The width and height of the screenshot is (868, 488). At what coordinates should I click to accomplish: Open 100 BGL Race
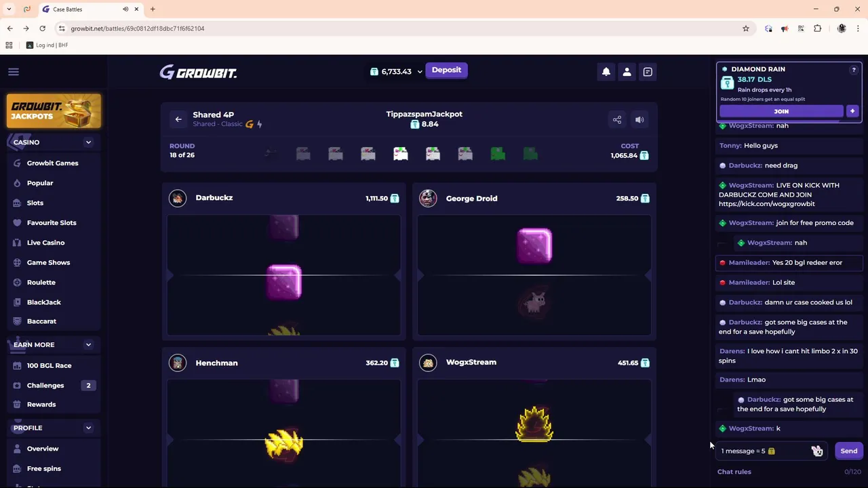pos(49,365)
